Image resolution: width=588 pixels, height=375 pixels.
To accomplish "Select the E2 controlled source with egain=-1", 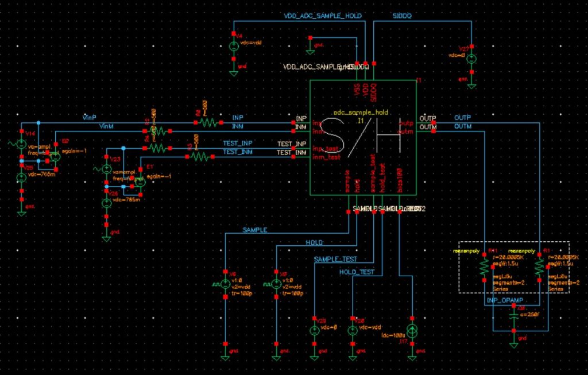I will [56, 157].
